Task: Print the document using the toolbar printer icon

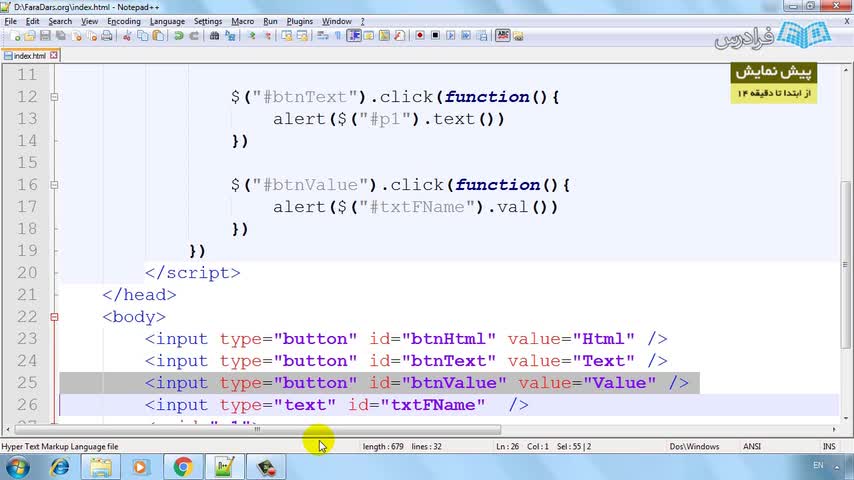Action: (107, 36)
